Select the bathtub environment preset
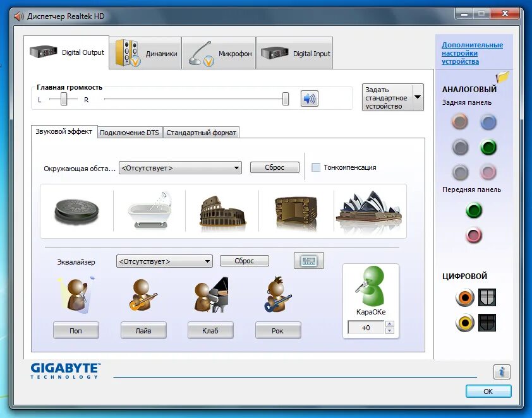Screen dimensions: 532x418 click(x=150, y=210)
